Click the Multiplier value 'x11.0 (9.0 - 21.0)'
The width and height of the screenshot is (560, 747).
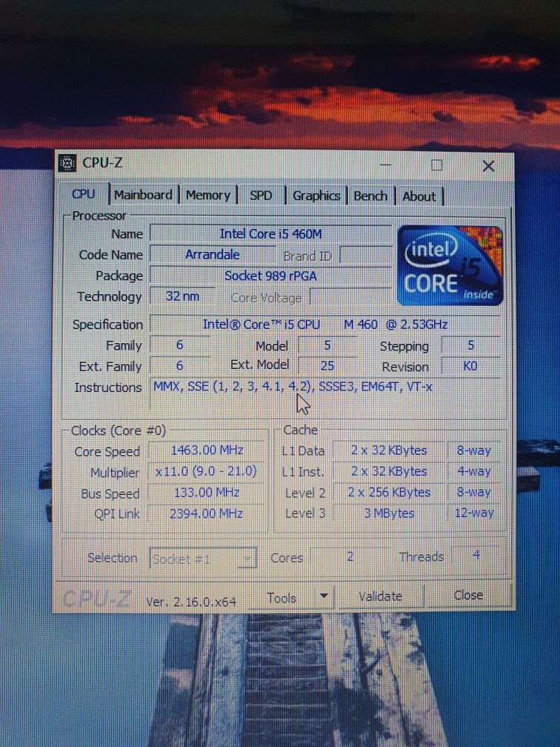(x=207, y=471)
